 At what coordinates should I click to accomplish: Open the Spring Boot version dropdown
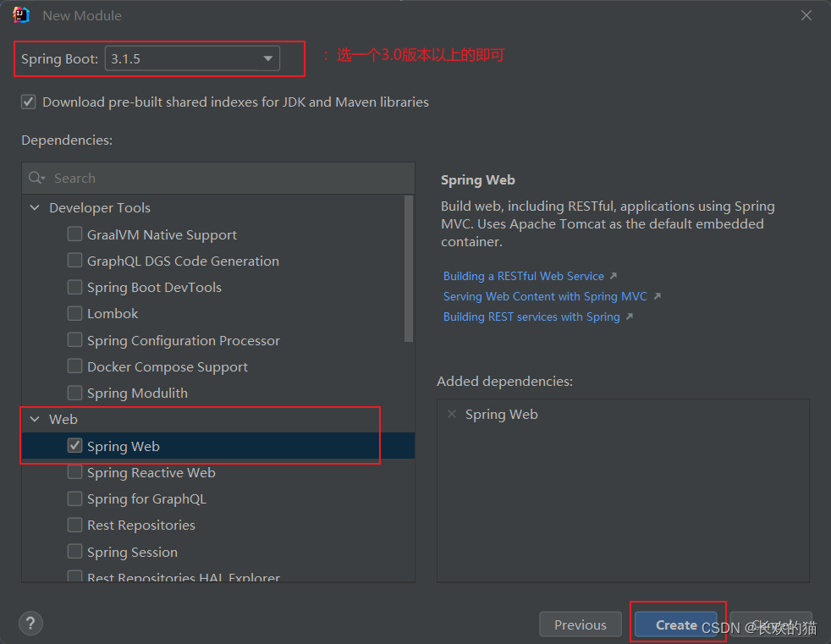192,58
